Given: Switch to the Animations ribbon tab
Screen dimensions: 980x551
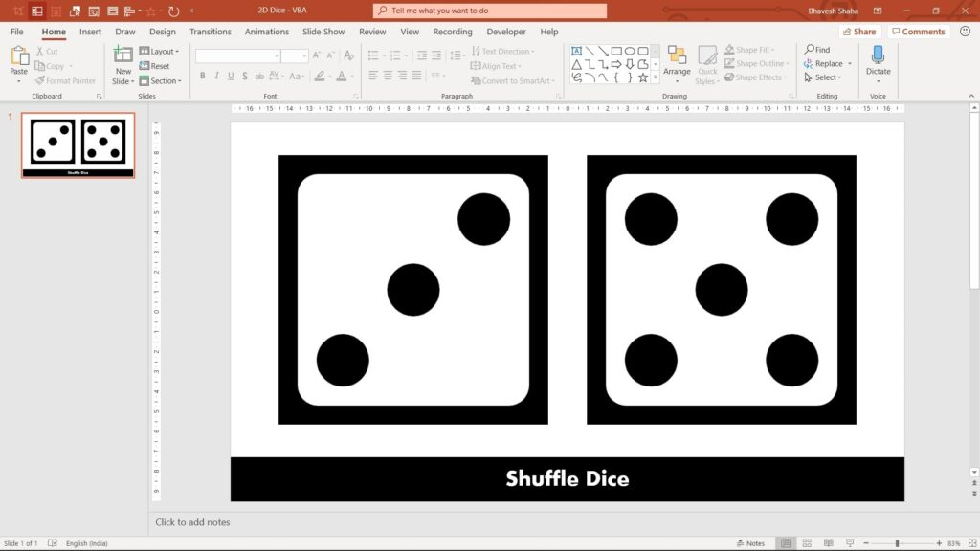Looking at the screenshot, I should (x=266, y=31).
